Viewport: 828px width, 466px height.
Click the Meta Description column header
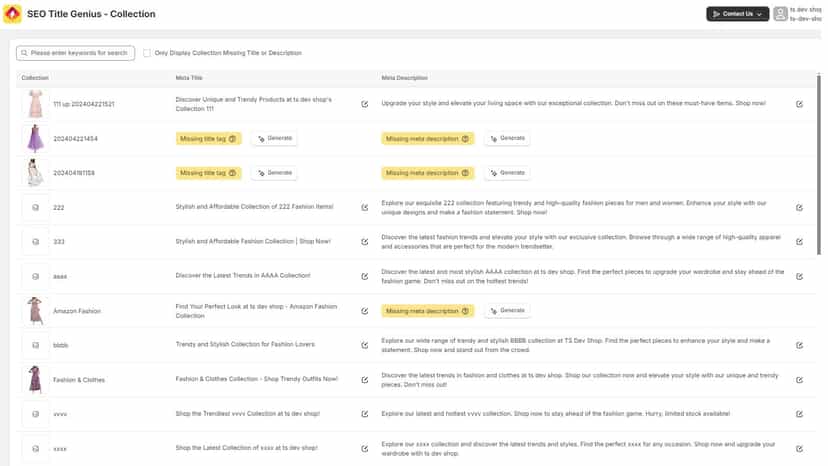tap(404, 78)
